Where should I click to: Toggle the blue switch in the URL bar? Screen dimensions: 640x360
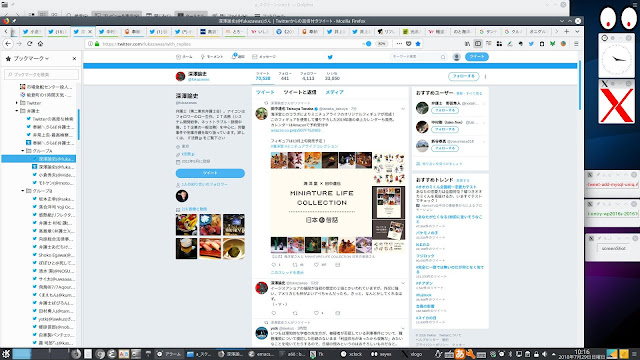pyautogui.click(x=368, y=44)
